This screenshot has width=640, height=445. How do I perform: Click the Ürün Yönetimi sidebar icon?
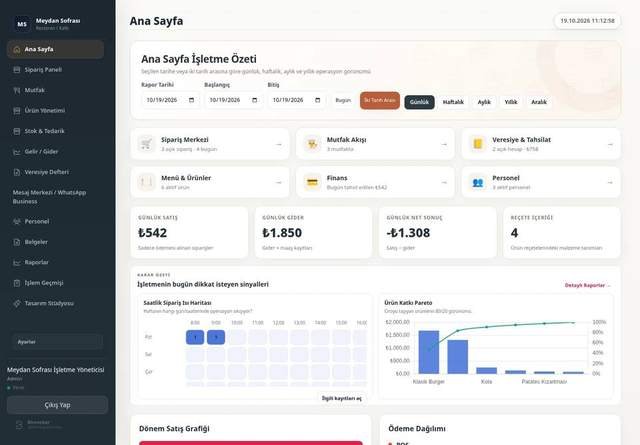pyautogui.click(x=17, y=111)
